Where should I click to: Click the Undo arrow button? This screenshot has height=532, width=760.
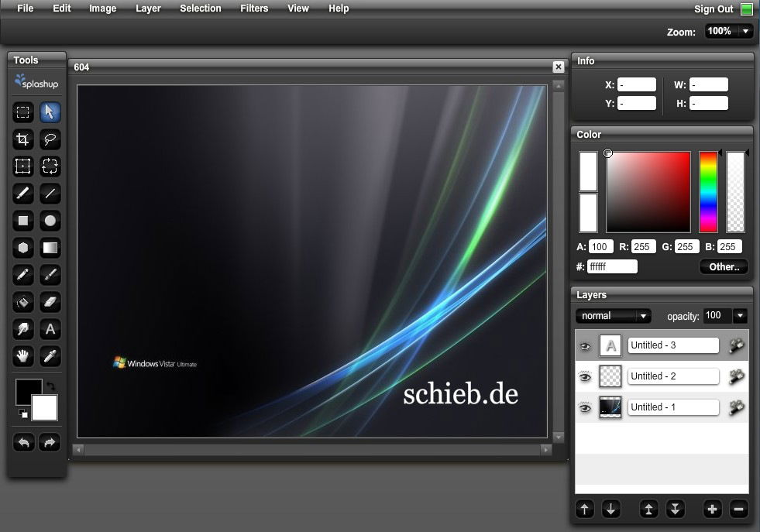[x=23, y=442]
